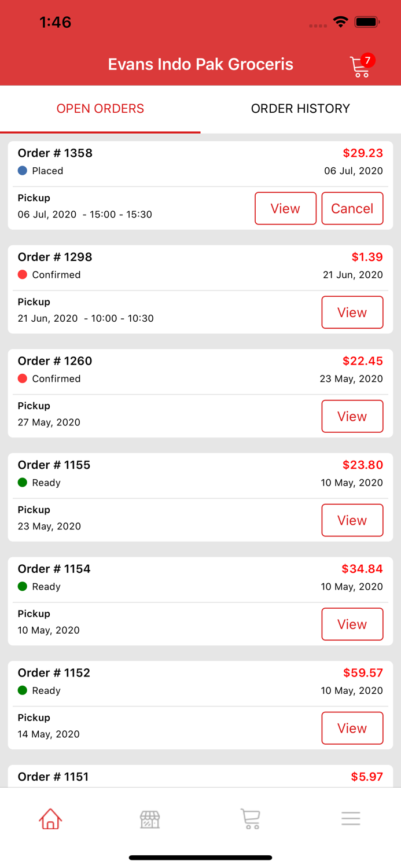Select the Open Orders tab
Image resolution: width=401 pixels, height=868 pixels.
point(100,109)
